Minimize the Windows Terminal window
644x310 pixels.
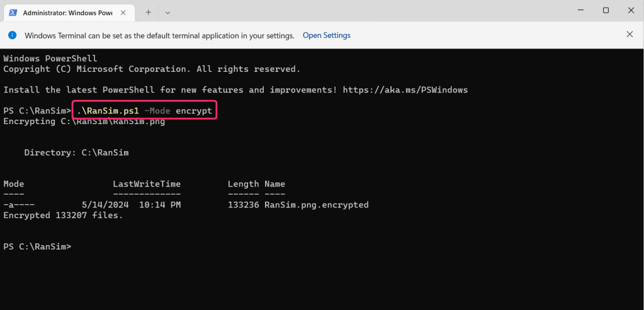coord(578,11)
